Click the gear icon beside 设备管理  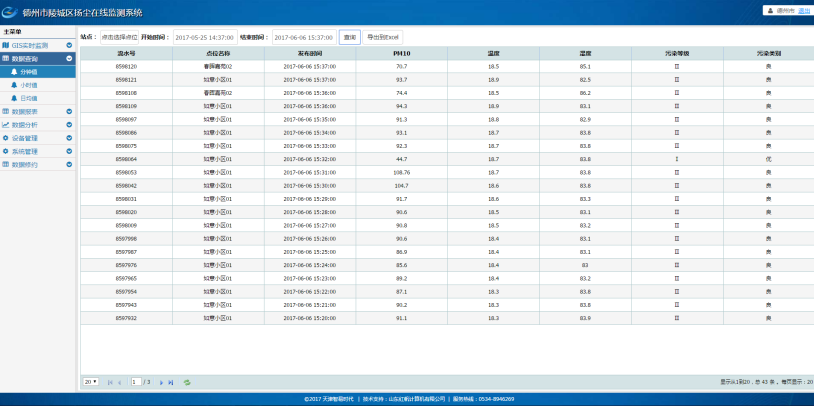(x=5, y=138)
